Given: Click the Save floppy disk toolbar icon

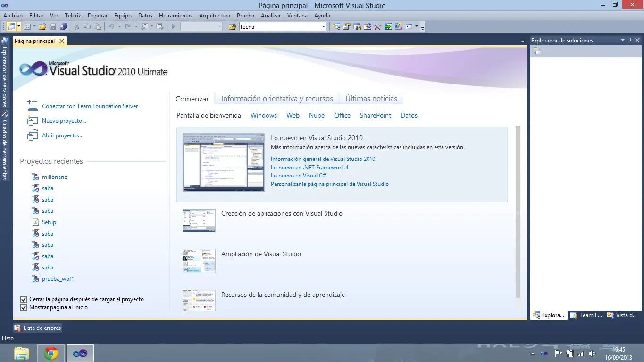Looking at the screenshot, I should (x=53, y=27).
